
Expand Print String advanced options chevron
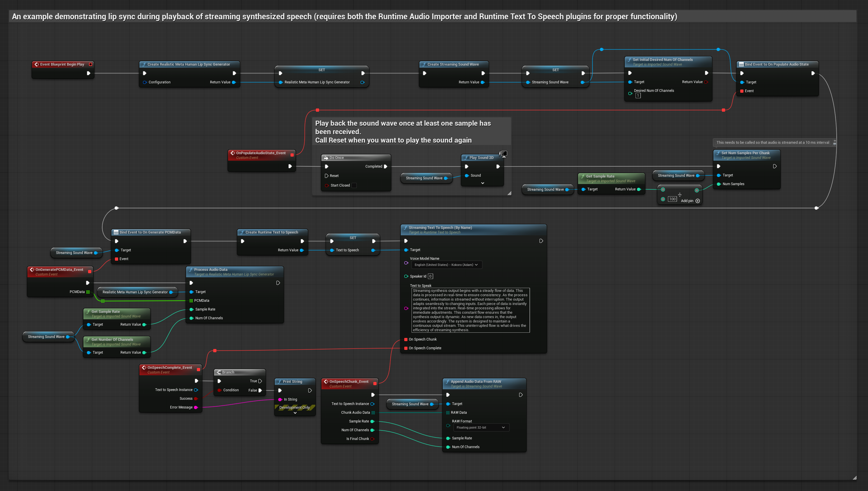click(x=295, y=413)
